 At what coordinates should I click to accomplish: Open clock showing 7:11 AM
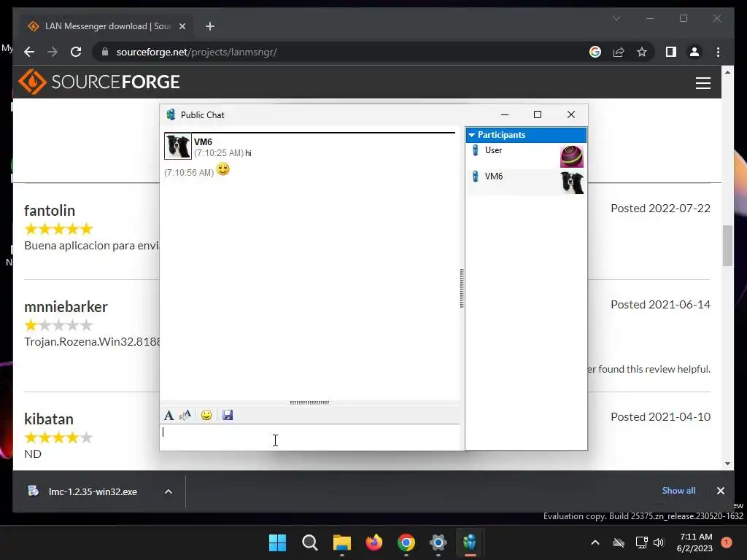pos(694,542)
